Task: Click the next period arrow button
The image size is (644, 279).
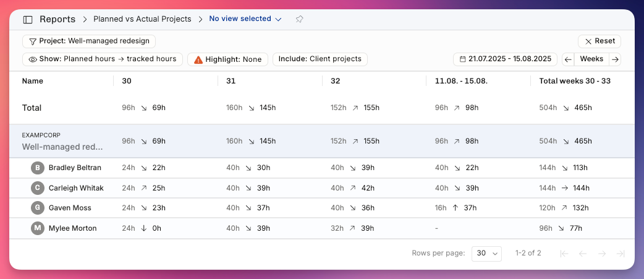Action: pos(615,59)
